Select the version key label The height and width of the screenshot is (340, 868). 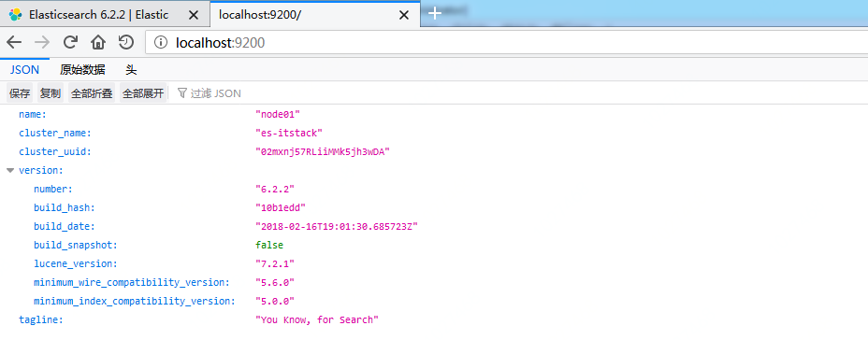point(41,170)
